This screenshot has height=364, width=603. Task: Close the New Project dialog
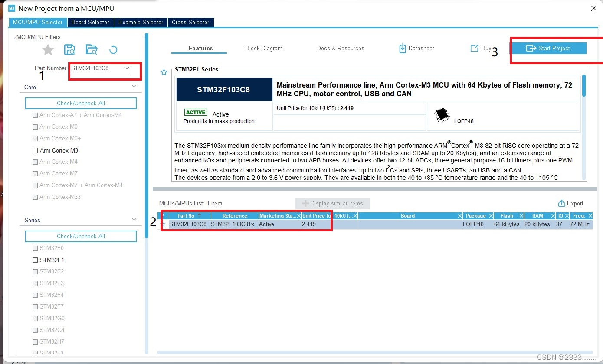click(x=594, y=8)
